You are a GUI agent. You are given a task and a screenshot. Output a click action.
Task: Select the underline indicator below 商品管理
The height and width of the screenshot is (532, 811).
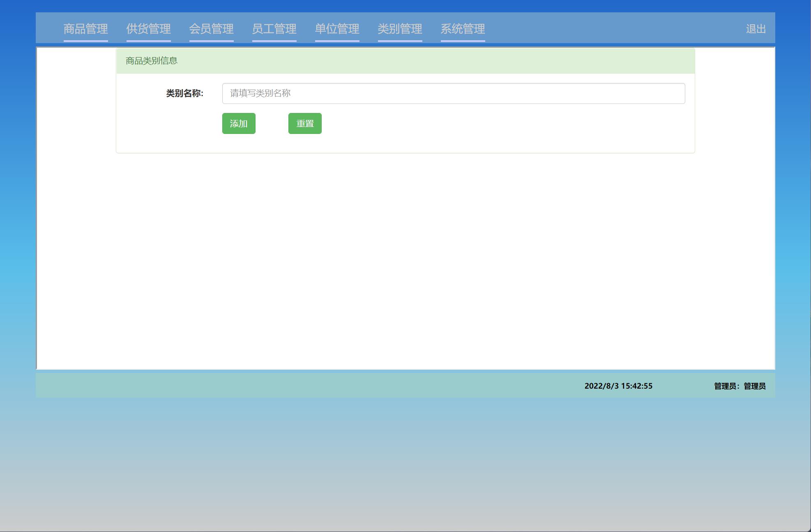click(85, 41)
